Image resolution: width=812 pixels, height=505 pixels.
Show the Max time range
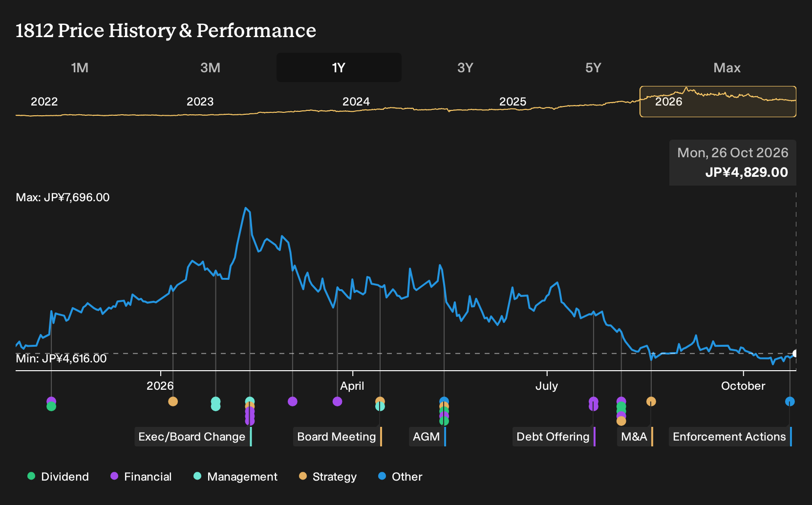(727, 67)
